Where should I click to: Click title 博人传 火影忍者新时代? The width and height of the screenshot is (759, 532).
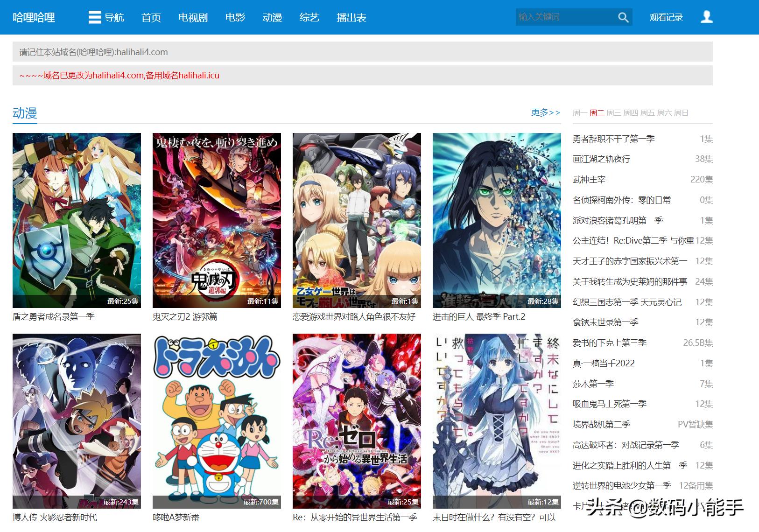click(x=55, y=517)
